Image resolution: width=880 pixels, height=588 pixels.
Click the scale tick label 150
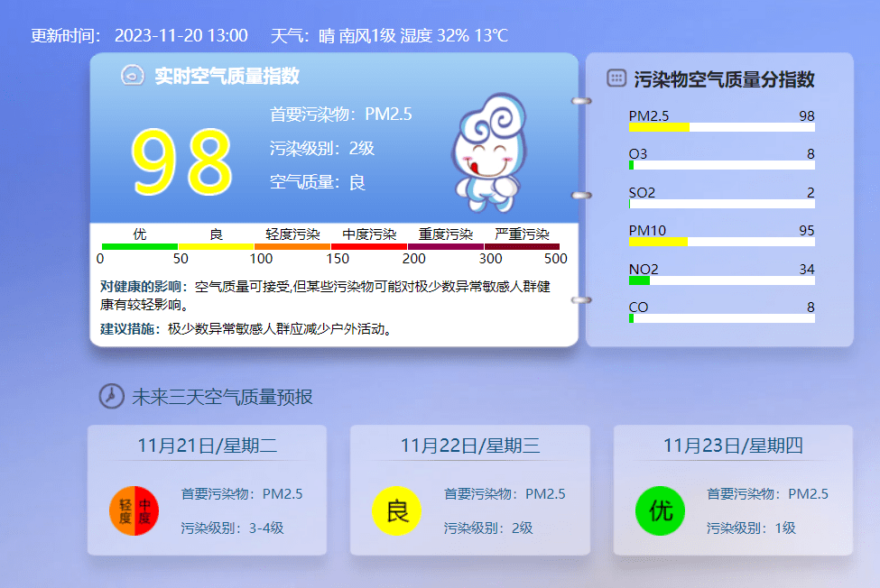(x=338, y=259)
